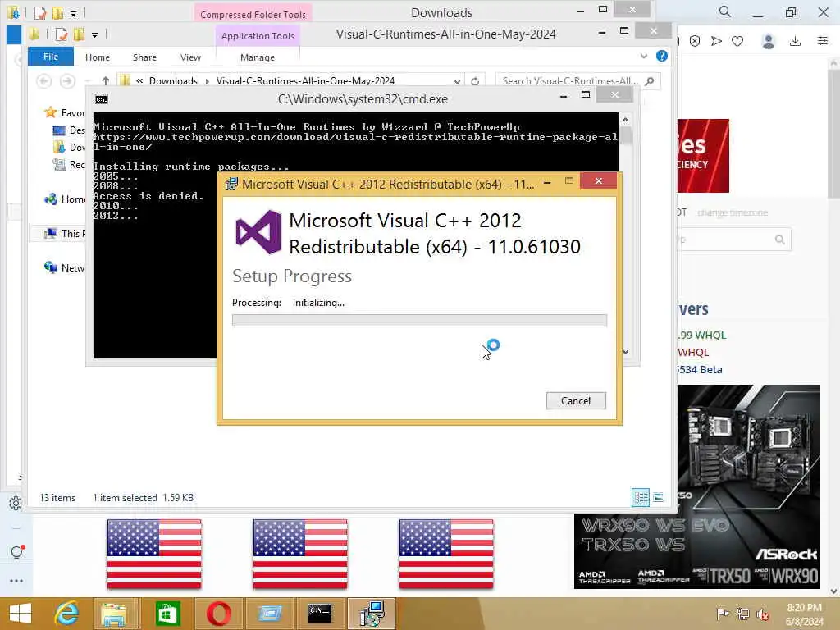The height and width of the screenshot is (630, 840).
Task: Click Opera send/flow arrow icon
Action: [716, 41]
